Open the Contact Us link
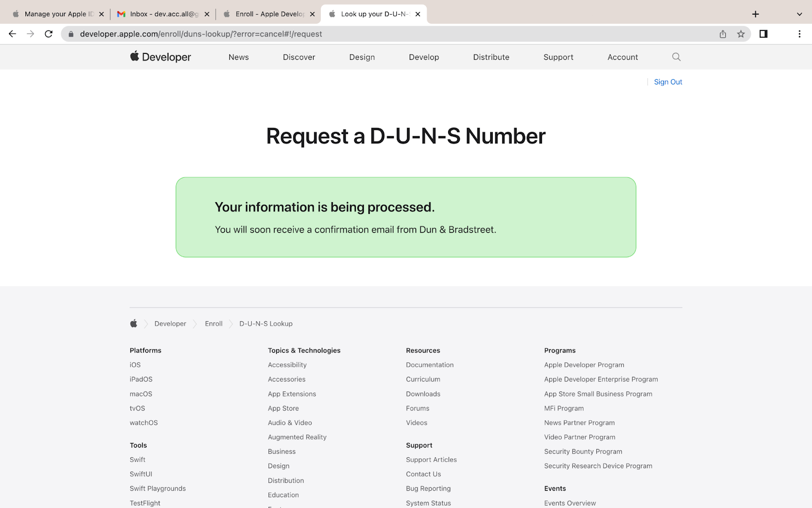The width and height of the screenshot is (812, 508). 423,474
